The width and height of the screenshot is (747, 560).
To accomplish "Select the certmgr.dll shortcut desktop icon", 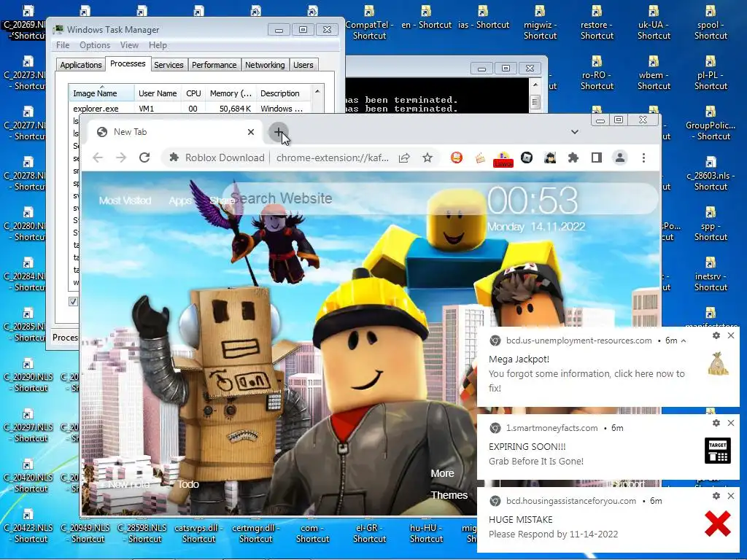I will [x=255, y=532].
